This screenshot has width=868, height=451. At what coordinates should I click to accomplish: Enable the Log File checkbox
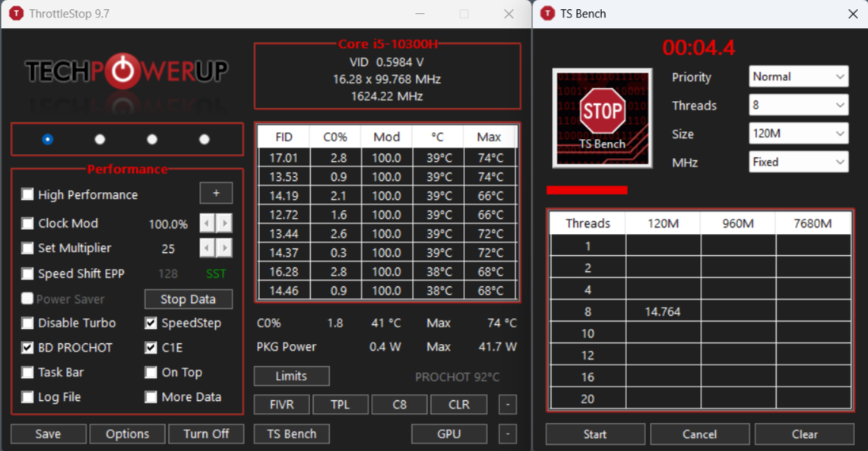[27, 397]
